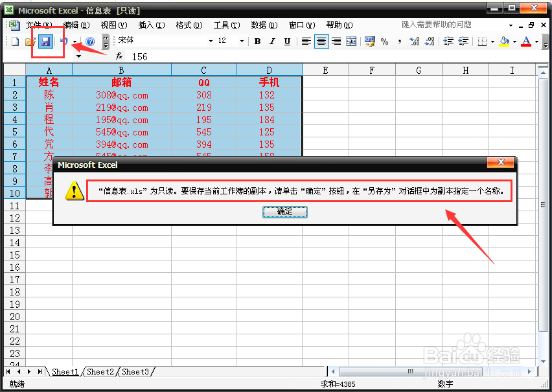This screenshot has height=392, width=552.
Task: Open Undo history dropdown arrow
Action: (75, 41)
